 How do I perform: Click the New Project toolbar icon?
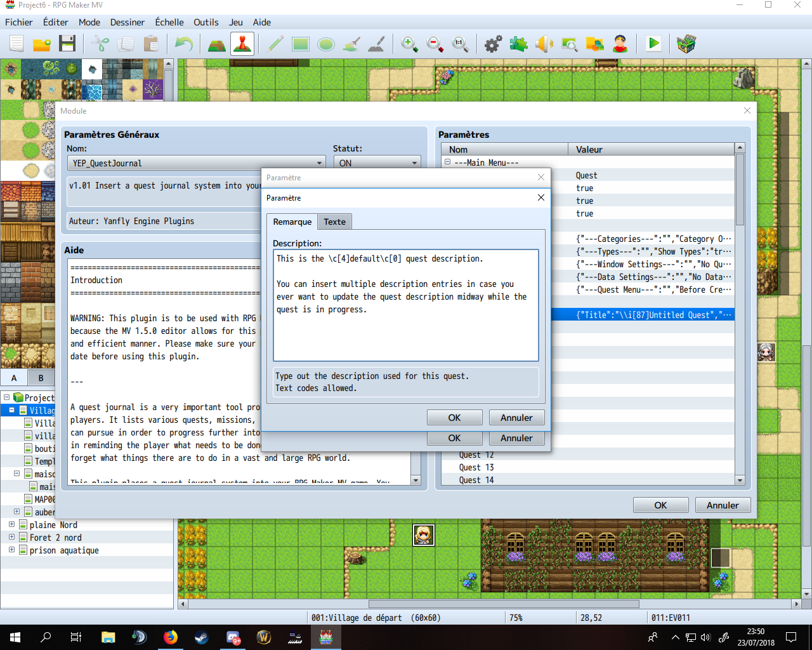point(16,44)
